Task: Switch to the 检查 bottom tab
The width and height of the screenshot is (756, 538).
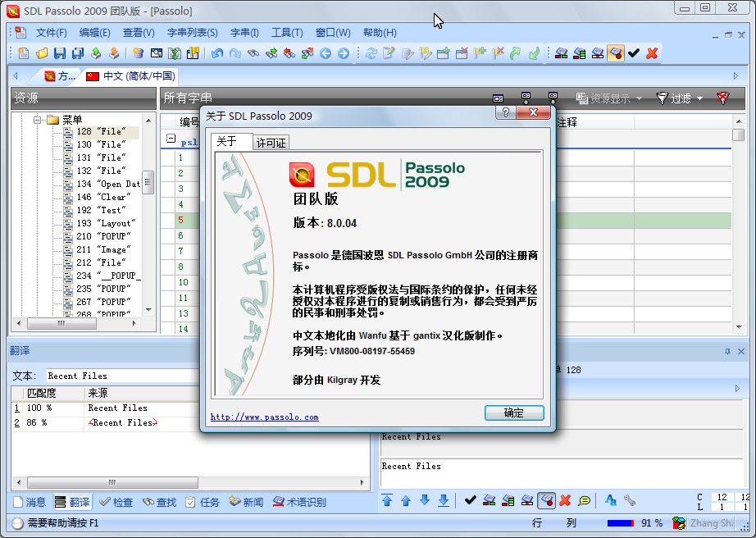Action: tap(116, 503)
